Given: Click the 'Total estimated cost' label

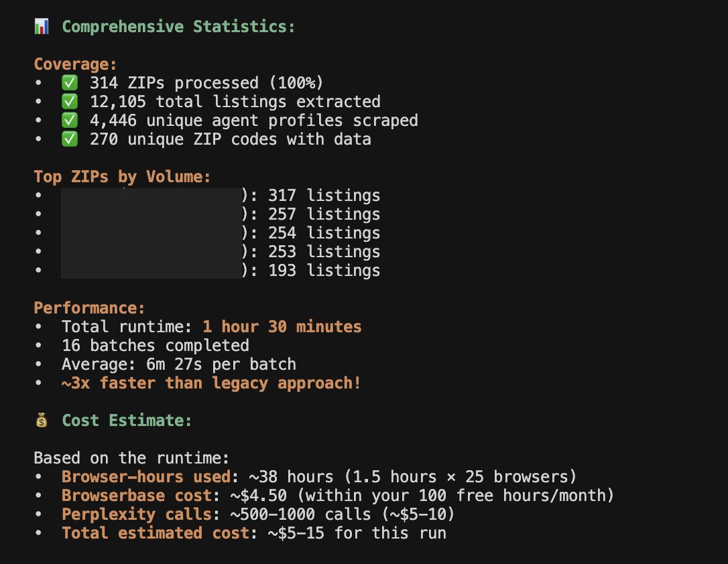Looking at the screenshot, I should (156, 533).
